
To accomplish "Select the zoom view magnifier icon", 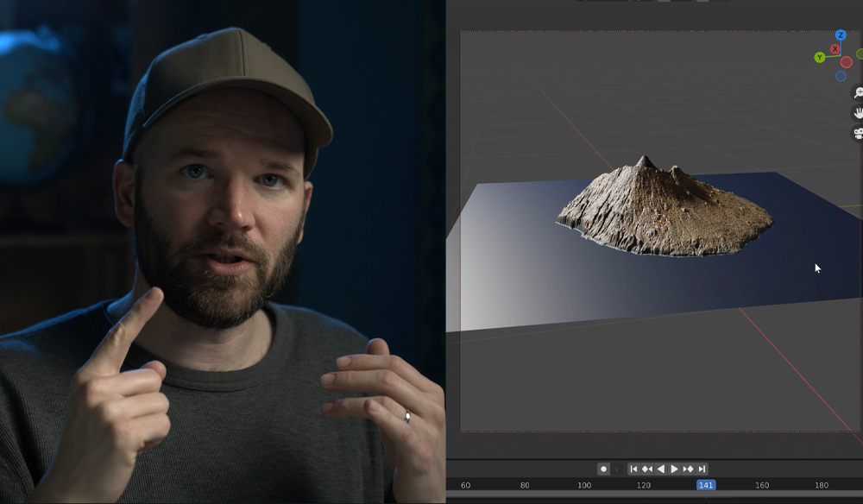I will click(857, 92).
